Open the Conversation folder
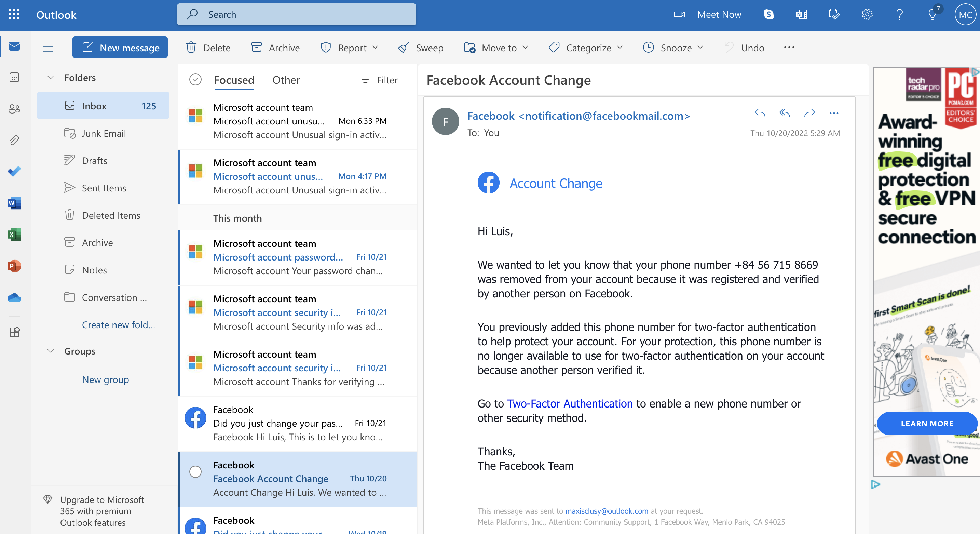Viewport: 980px width, 534px height. 103,297
